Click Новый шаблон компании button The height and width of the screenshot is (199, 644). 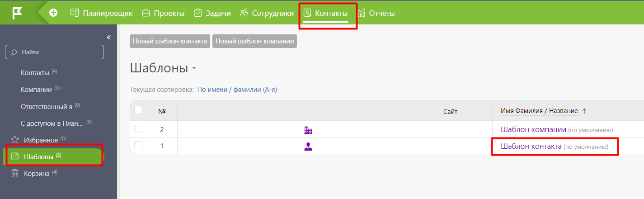255,41
